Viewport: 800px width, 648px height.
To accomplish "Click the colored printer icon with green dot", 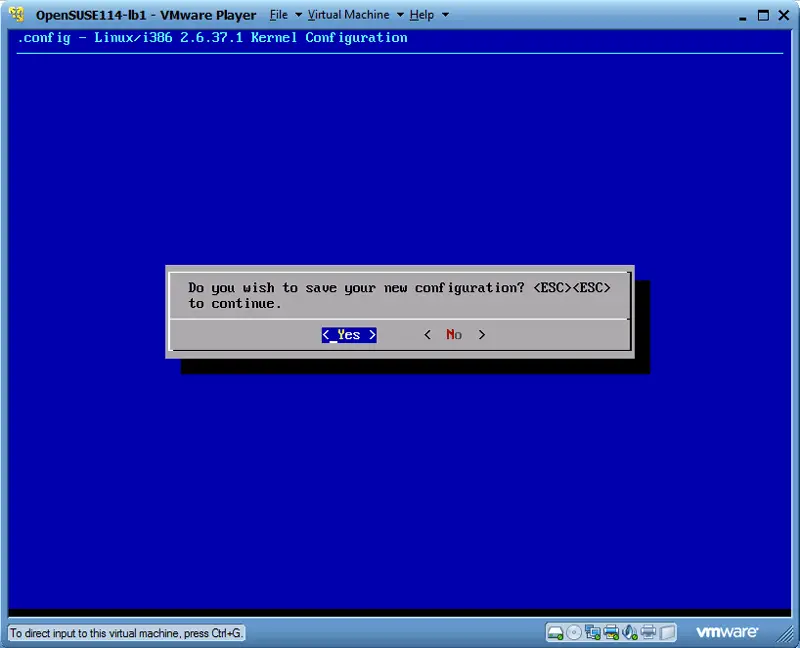I will pos(611,633).
